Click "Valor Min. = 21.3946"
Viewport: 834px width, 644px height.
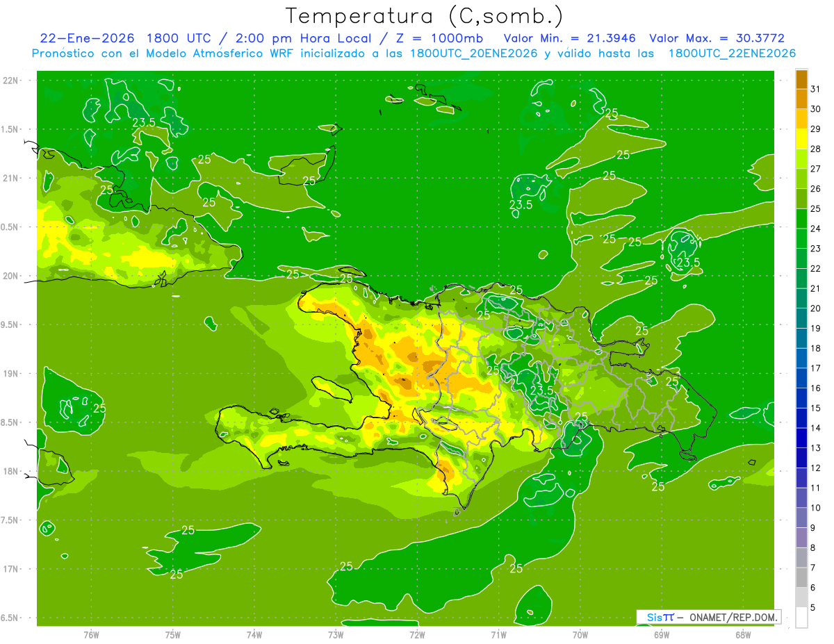pyautogui.click(x=570, y=38)
